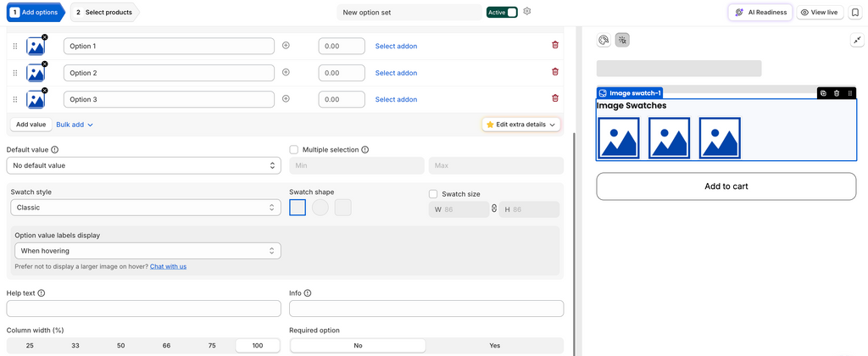
Task: Duplicate the Image swatch-1 element
Action: [x=824, y=93]
